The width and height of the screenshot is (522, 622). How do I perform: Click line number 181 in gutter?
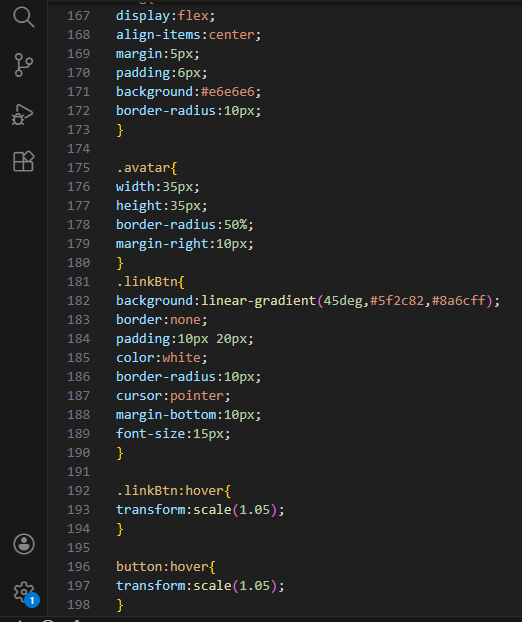pyautogui.click(x=79, y=282)
